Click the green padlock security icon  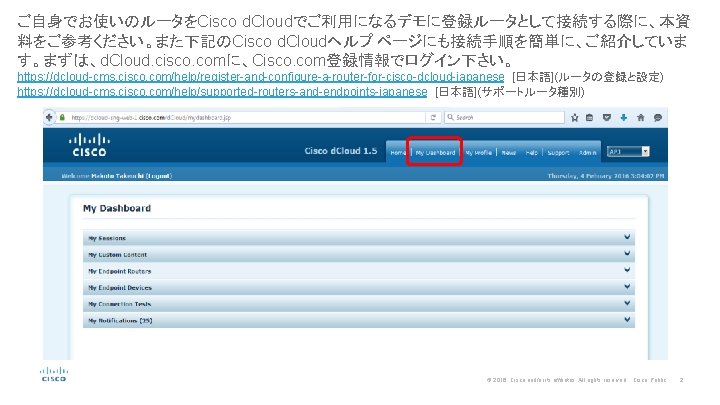tap(62, 118)
